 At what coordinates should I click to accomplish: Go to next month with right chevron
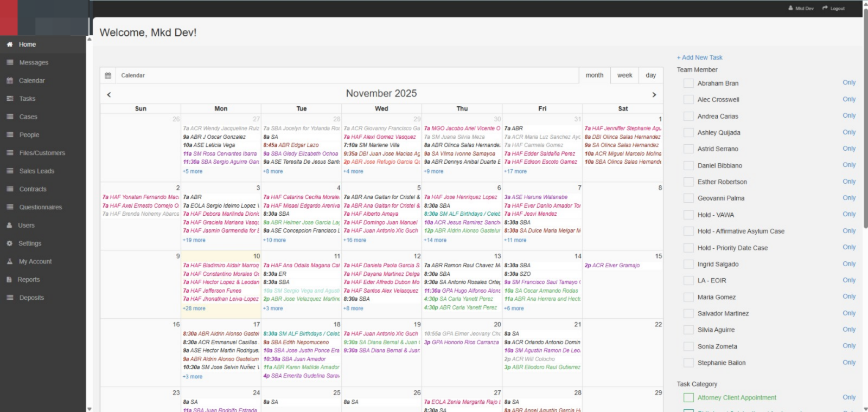[x=654, y=95]
